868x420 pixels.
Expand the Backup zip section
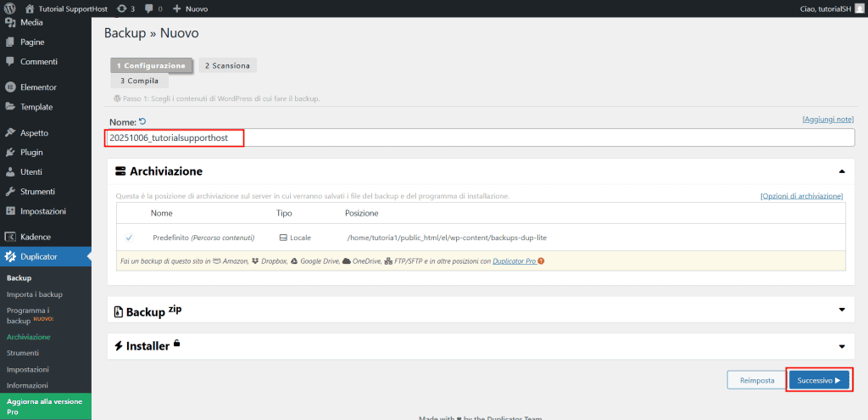[842, 310]
